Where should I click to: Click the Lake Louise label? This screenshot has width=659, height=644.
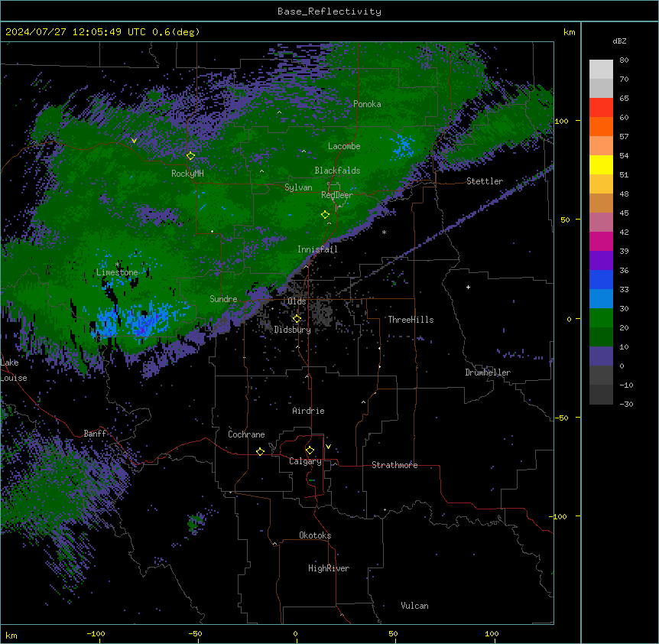[14, 370]
